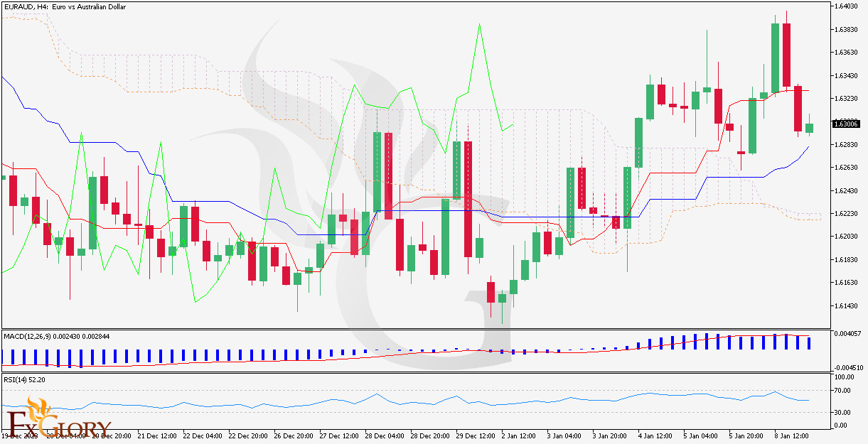This screenshot has height=444, width=868.
Task: Click the 1.63230 price axis label
Action: [847, 99]
